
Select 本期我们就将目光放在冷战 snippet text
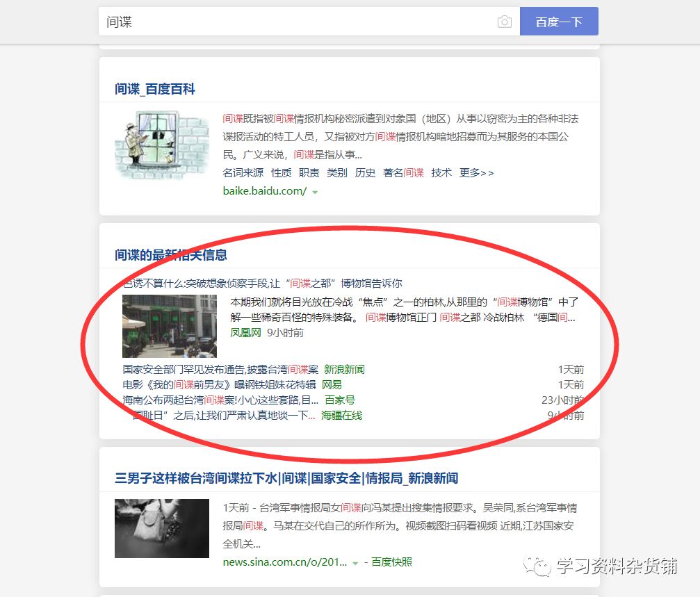(x=404, y=310)
